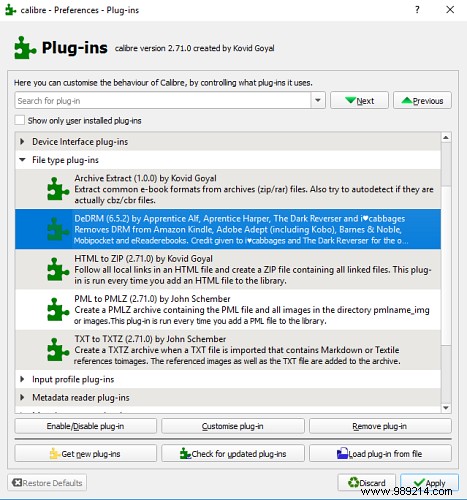Image resolution: width=467 pixels, height=500 pixels.
Task: Select TXT to TXTZ (2.71.0) by John Schember
Action: tap(228, 350)
